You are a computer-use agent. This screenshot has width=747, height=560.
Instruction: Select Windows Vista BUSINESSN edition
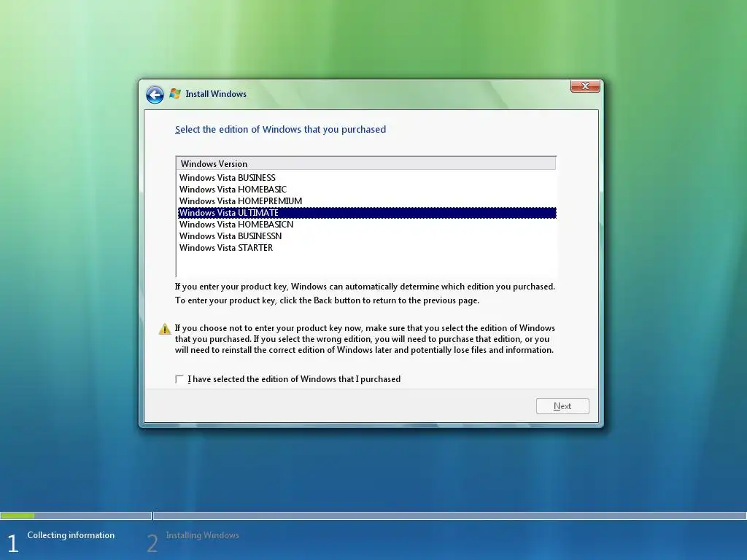(x=367, y=236)
